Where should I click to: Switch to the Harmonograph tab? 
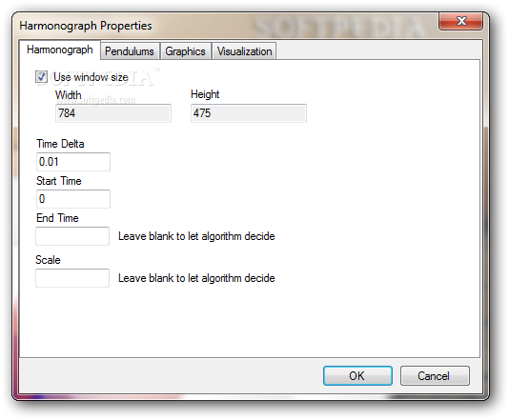tap(60, 50)
